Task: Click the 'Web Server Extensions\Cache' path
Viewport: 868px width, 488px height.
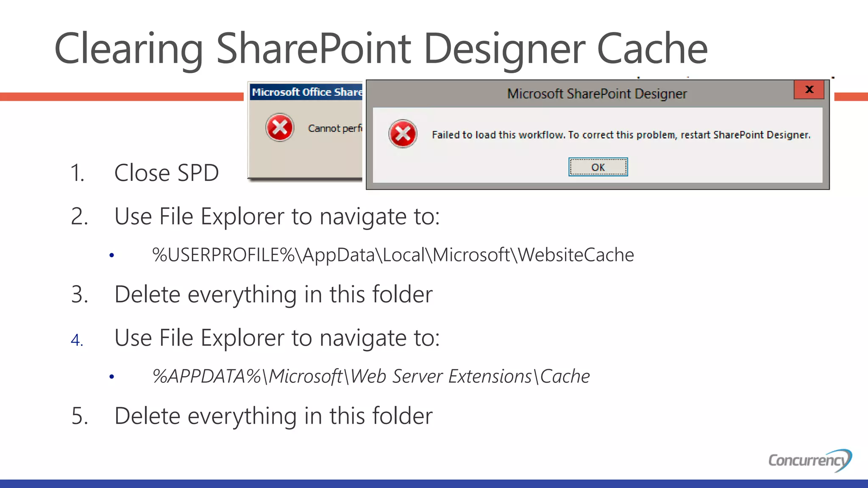Action: click(371, 376)
